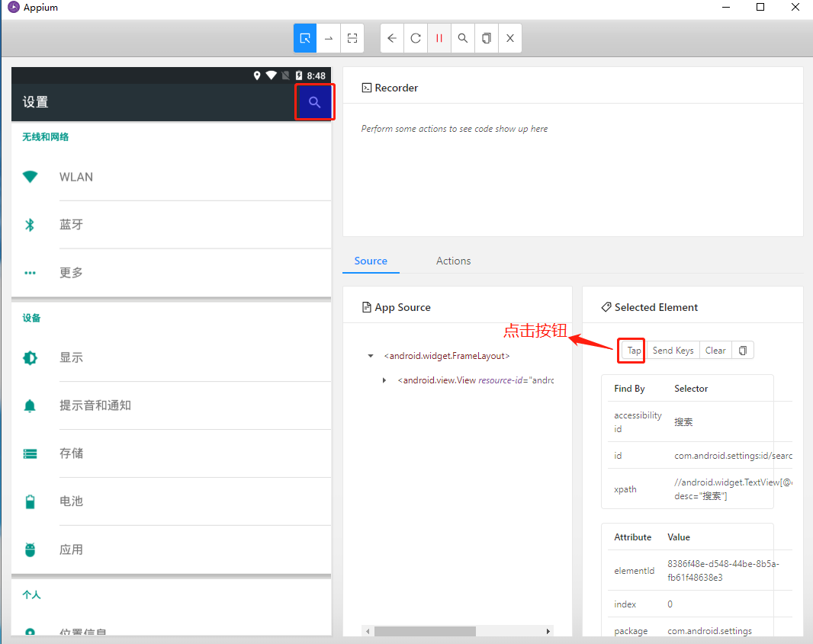The image size is (813, 644).
Task: Select android.widget.FrameLayout in source tree
Action: coord(447,356)
